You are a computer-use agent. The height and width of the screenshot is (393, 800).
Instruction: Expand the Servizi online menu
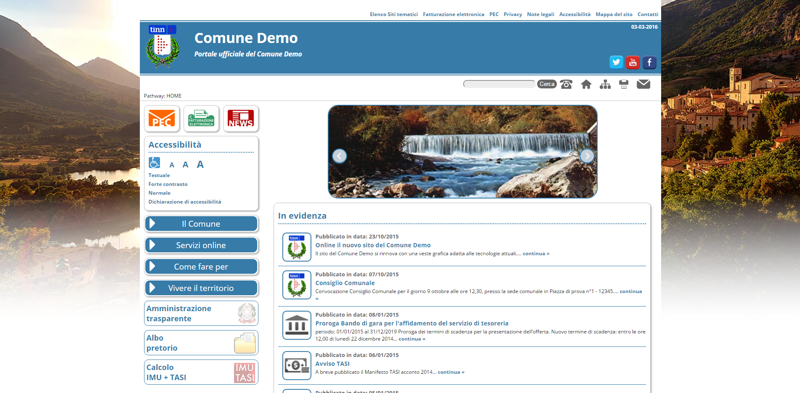tap(201, 245)
